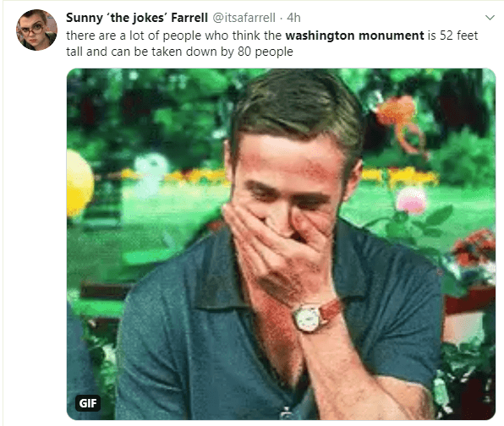Play the GIF of the laughing man

[281, 244]
